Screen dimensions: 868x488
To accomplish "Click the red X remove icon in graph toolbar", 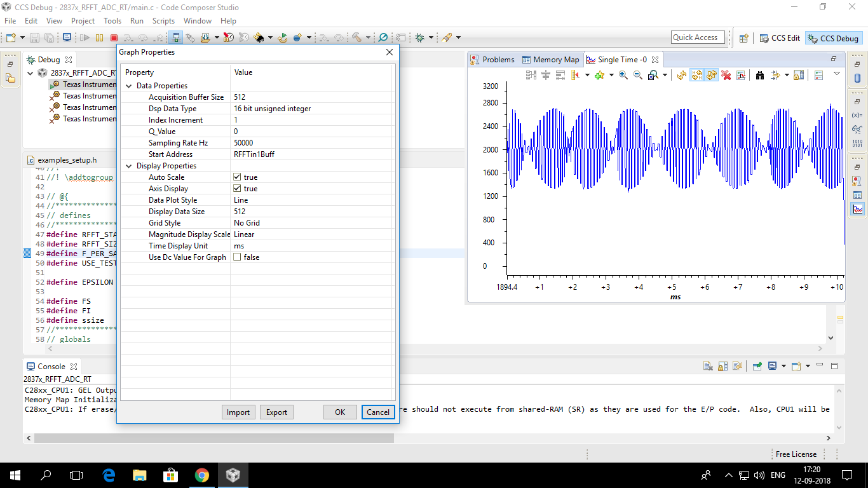I will point(726,75).
